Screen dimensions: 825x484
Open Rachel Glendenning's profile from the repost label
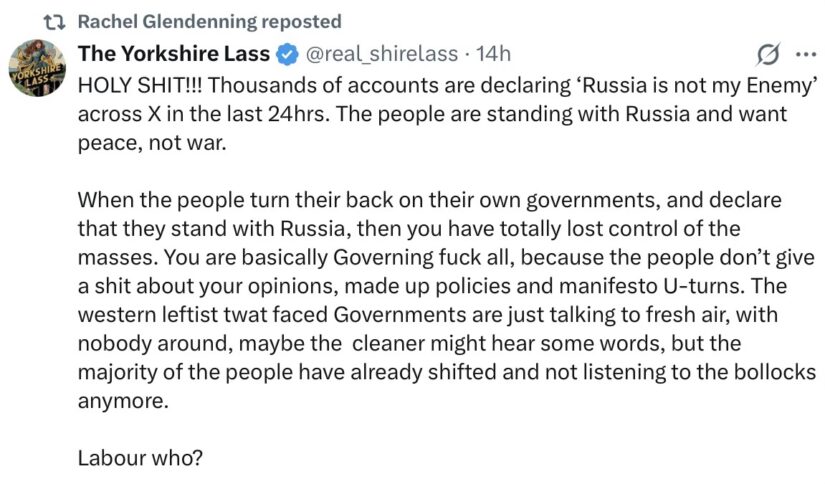tap(167, 22)
